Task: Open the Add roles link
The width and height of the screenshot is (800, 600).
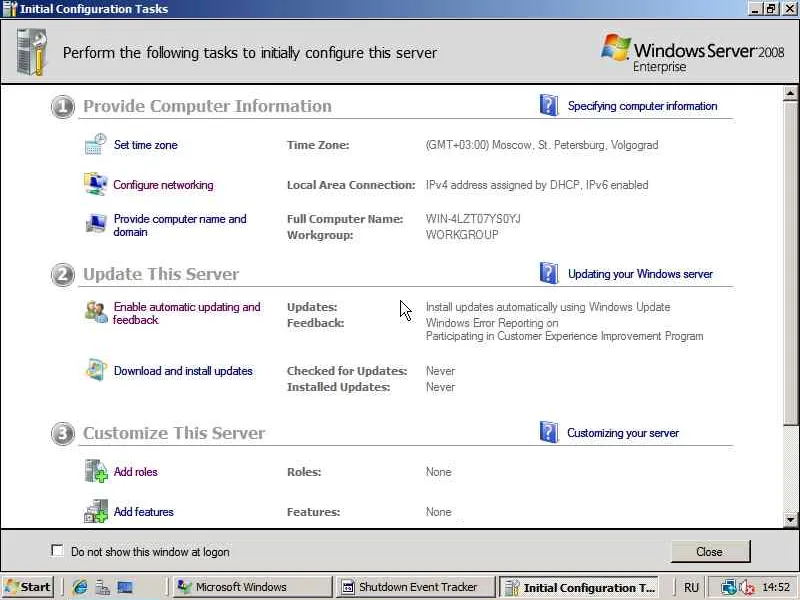Action: pyautogui.click(x=135, y=472)
